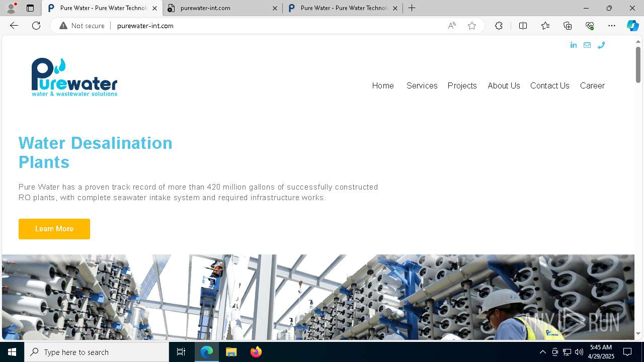
Task: Toggle split screen view
Action: click(523, 26)
